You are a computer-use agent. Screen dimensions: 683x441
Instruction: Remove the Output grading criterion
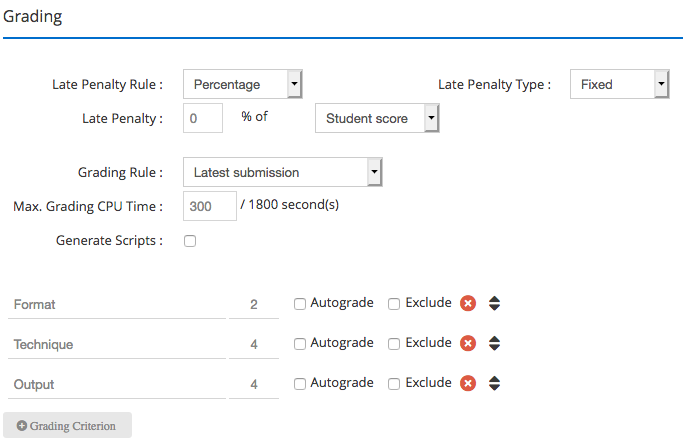pos(468,383)
